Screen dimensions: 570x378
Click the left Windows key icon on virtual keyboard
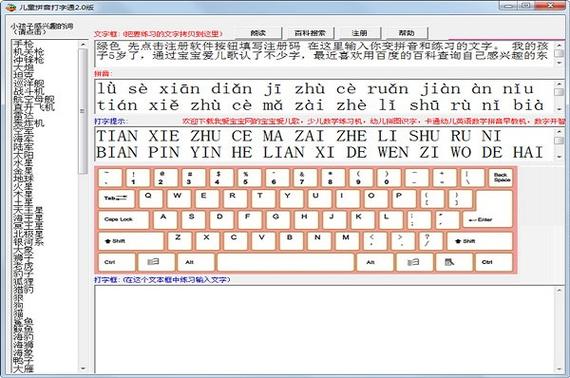point(156,262)
